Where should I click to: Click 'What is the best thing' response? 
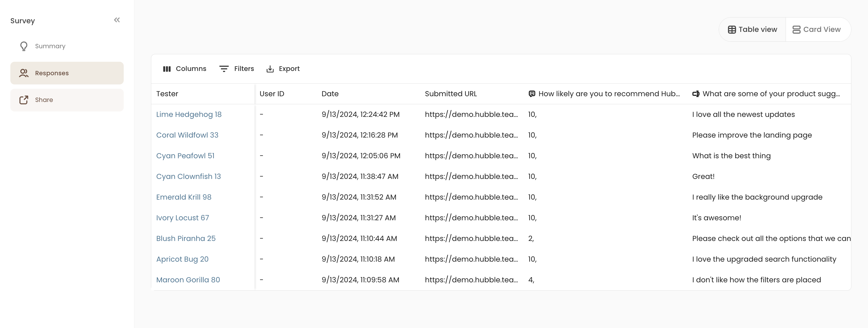click(731, 156)
